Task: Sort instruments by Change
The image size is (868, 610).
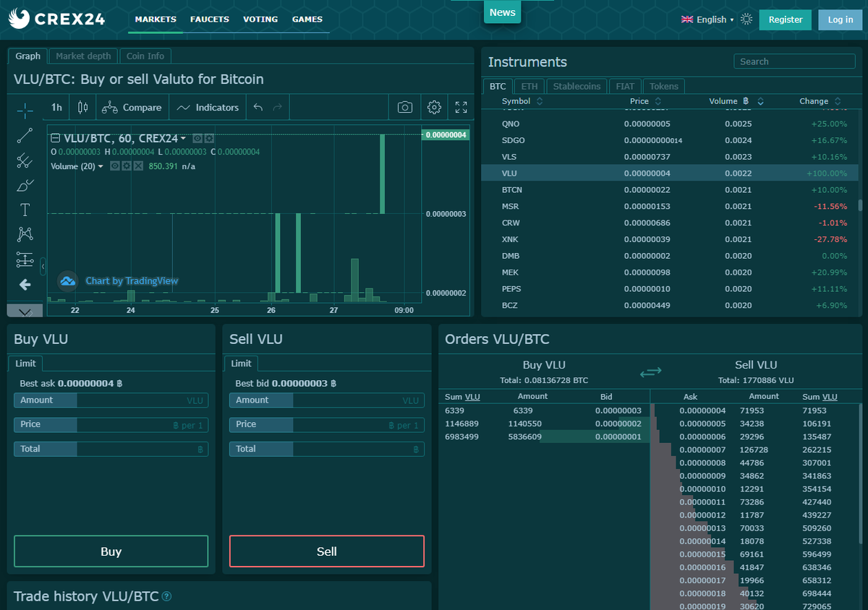Action: click(820, 101)
